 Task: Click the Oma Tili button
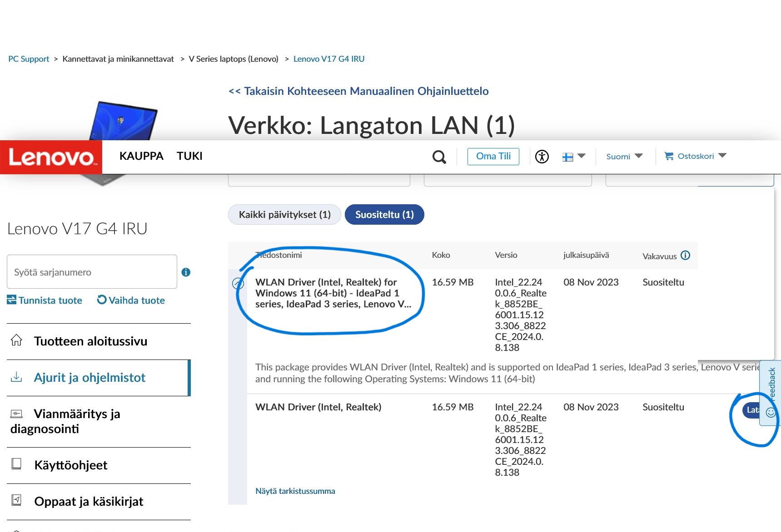pyautogui.click(x=493, y=157)
